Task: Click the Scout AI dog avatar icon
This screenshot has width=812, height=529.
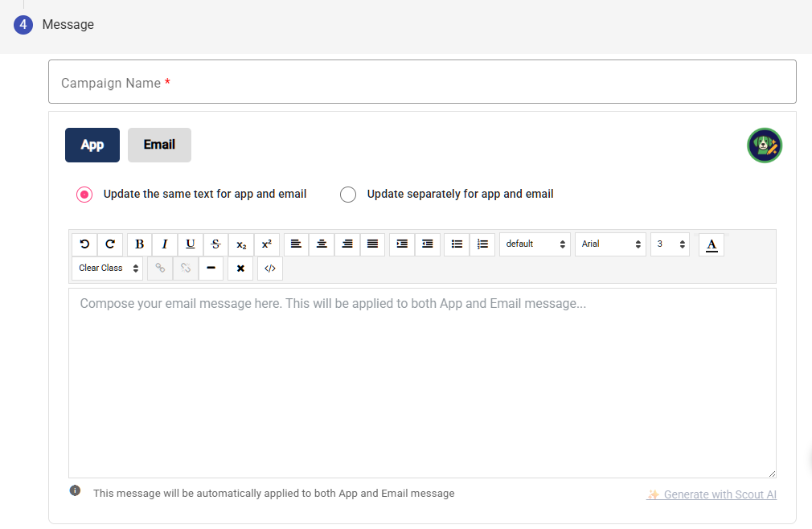Action: (764, 146)
